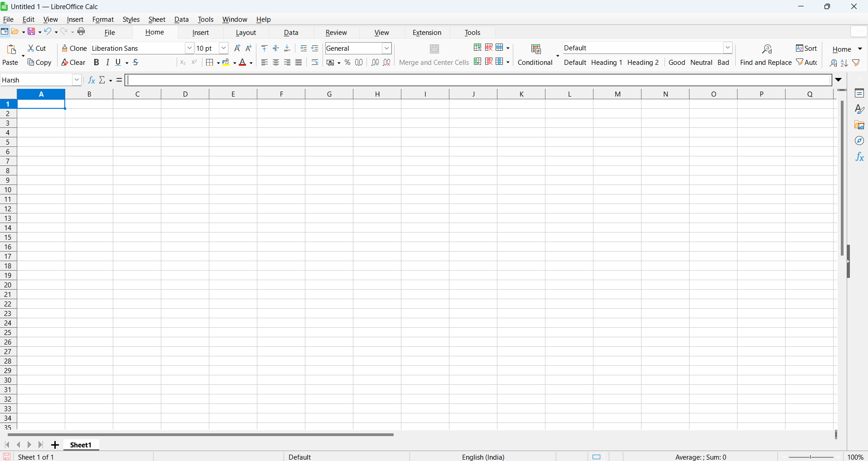Viewport: 868px width, 461px height.
Task: Expand the cell style Default dropdown
Action: tap(728, 47)
